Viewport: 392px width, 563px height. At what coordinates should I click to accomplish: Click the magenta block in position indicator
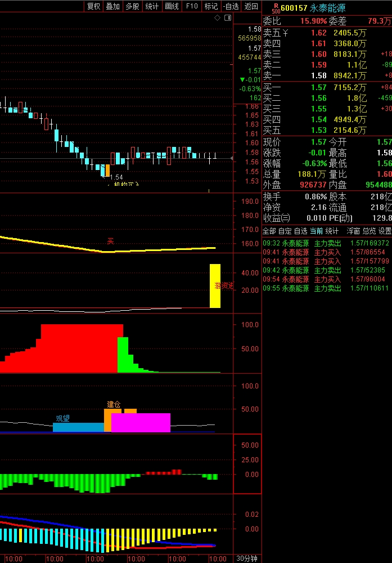(141, 423)
